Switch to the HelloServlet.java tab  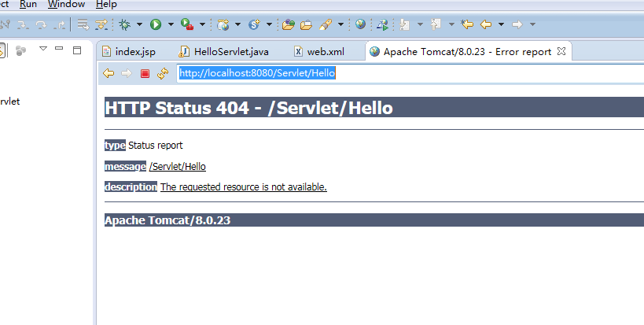(x=224, y=52)
